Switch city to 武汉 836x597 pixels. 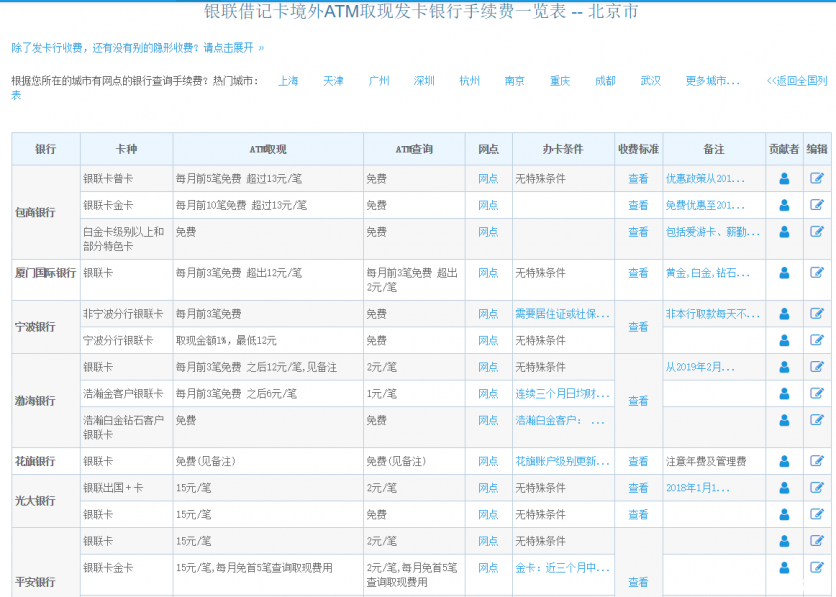(650, 81)
